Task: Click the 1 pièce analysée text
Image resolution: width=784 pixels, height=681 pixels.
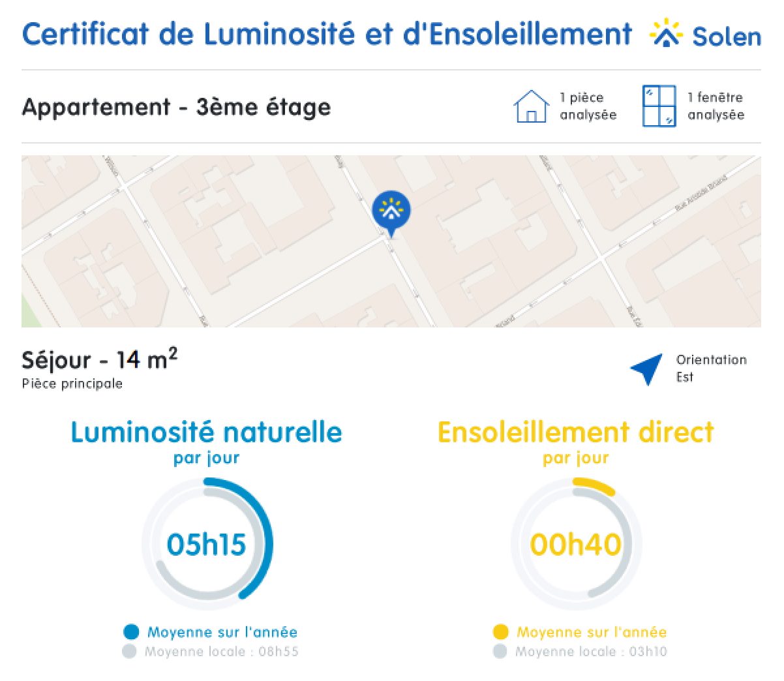Action: coord(588,106)
